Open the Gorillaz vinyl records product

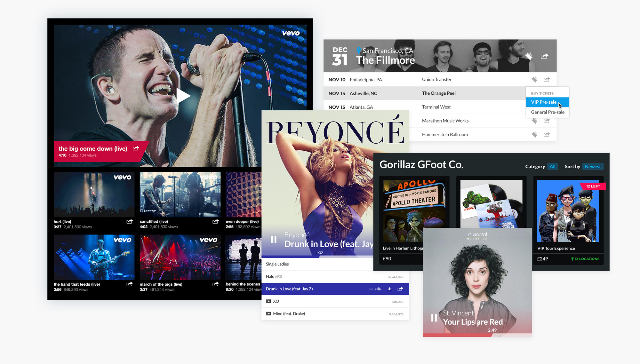[x=491, y=204]
